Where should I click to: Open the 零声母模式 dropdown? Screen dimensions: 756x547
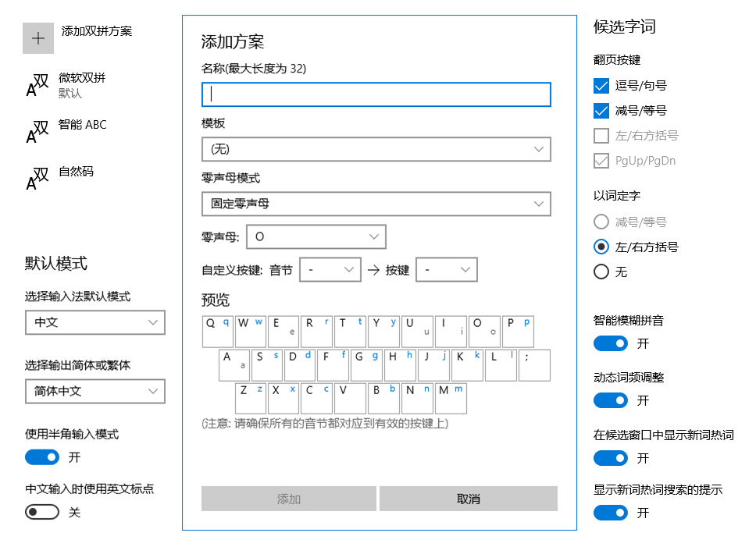tap(376, 204)
